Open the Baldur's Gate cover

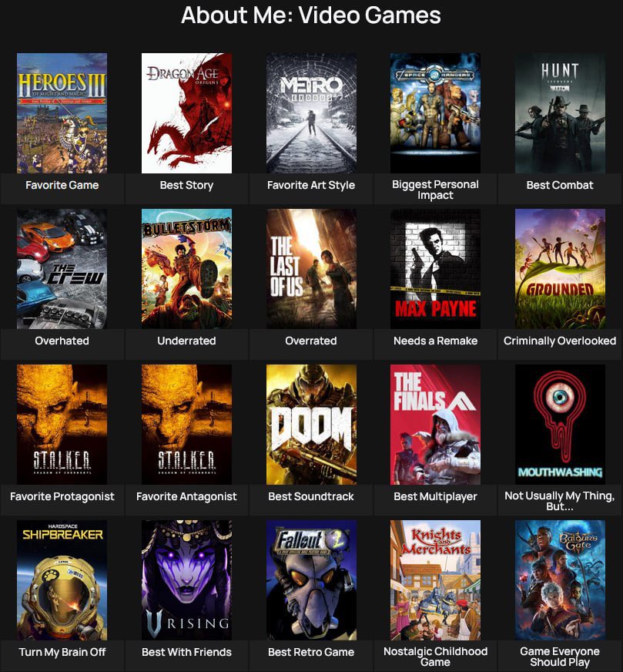[560, 580]
